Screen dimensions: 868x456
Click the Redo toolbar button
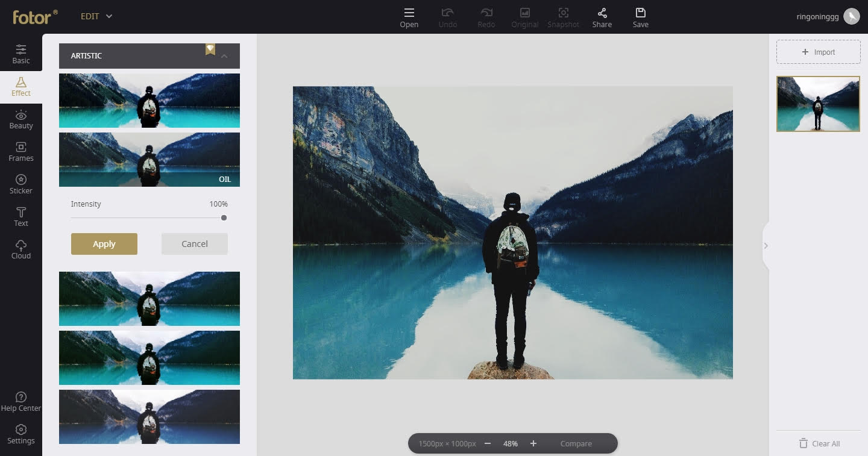486,17
